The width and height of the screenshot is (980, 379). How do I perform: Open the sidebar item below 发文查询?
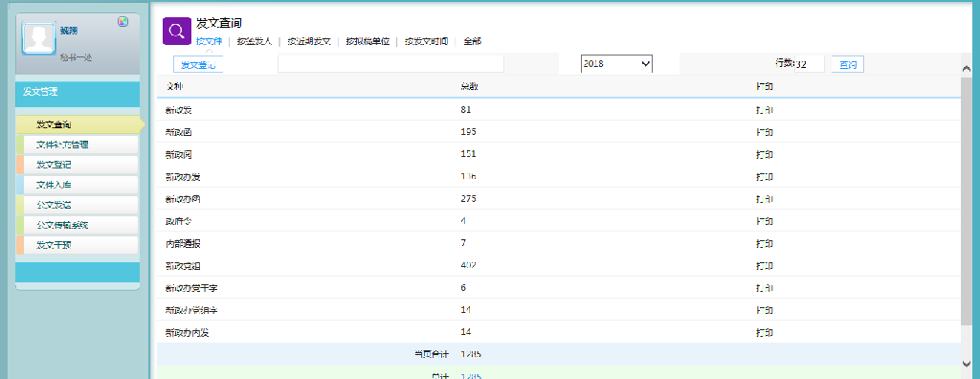point(78,145)
